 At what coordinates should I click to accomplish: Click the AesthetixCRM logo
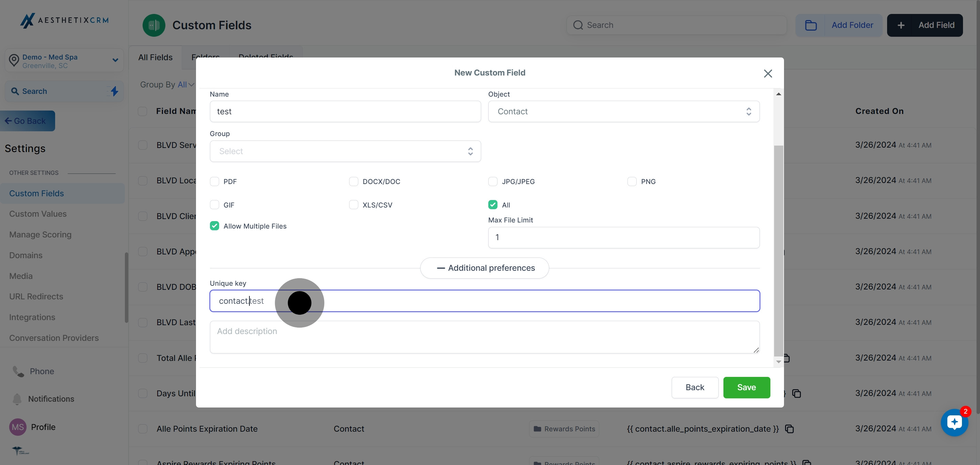coord(64,20)
